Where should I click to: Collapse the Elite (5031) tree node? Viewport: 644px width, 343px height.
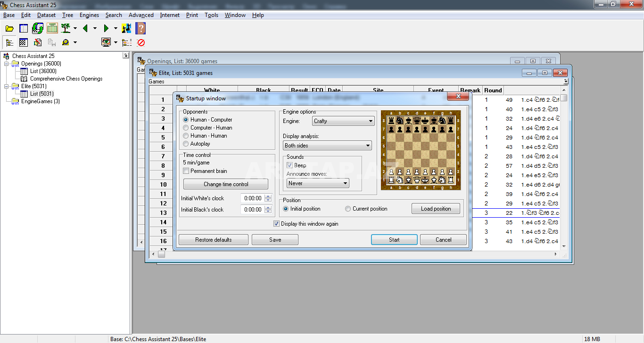coord(7,86)
